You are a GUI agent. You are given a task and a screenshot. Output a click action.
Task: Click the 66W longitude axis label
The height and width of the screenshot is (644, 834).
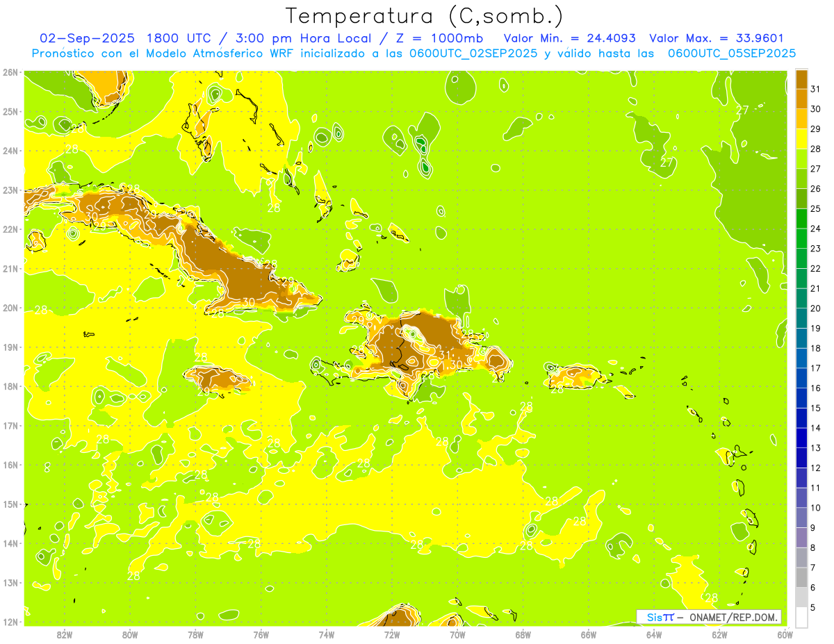click(x=589, y=634)
